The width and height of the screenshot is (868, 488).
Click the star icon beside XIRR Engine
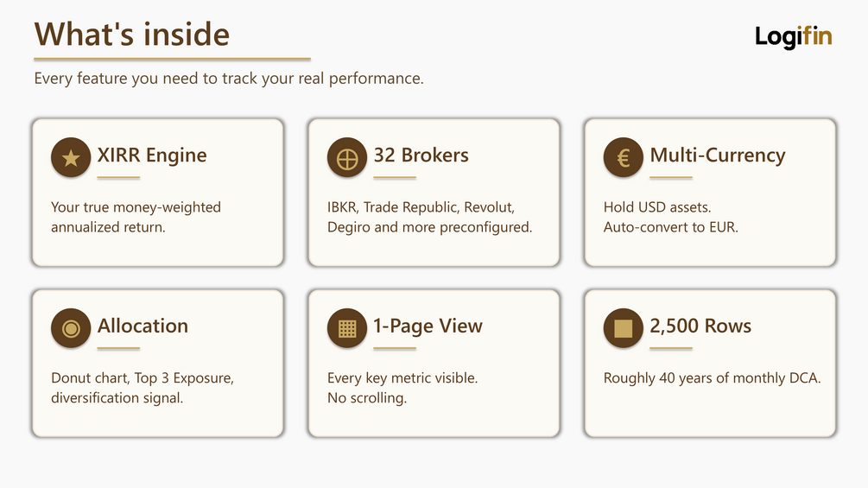[x=71, y=158]
